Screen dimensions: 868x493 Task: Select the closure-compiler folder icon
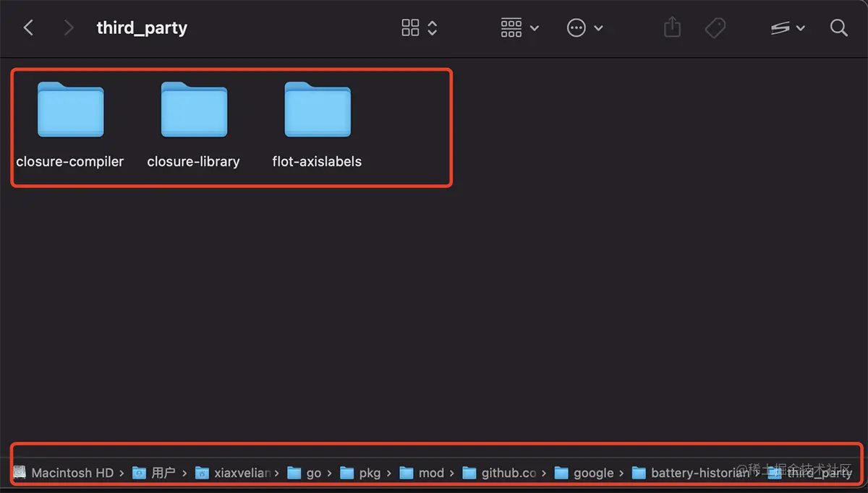point(70,109)
